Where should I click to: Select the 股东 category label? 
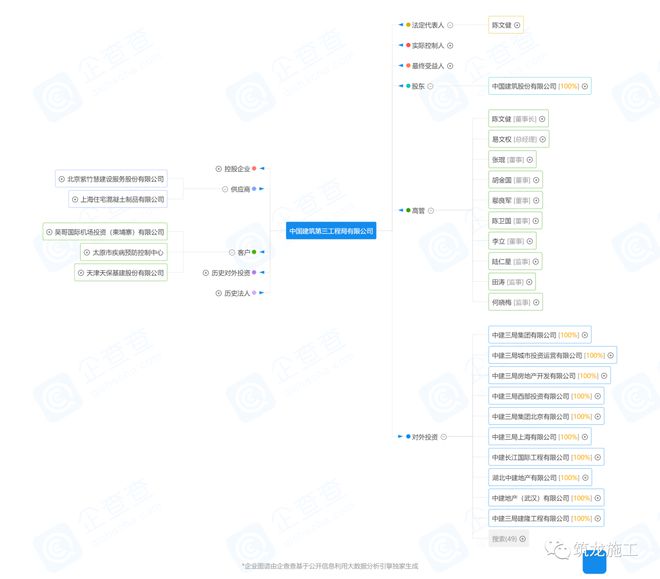418,86
